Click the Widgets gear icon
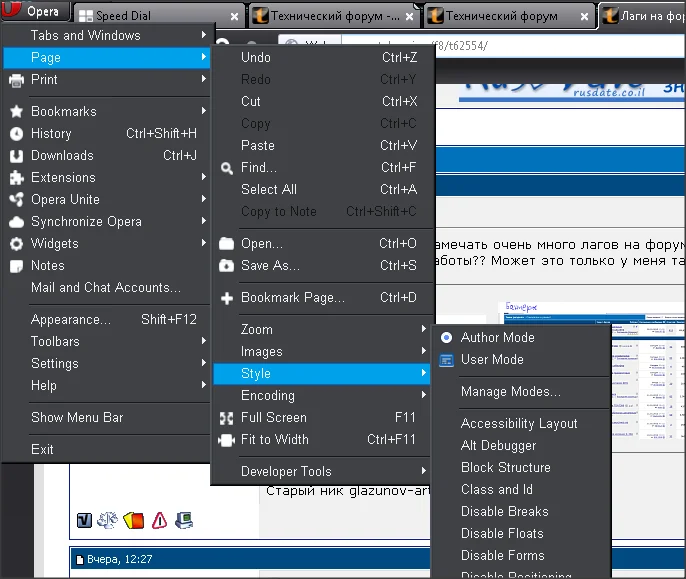The height and width of the screenshot is (579, 686). [x=17, y=244]
